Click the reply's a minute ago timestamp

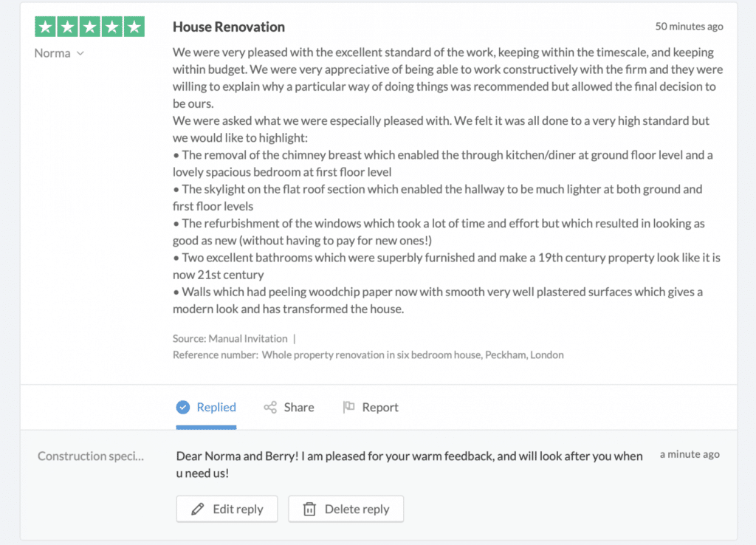coord(690,454)
